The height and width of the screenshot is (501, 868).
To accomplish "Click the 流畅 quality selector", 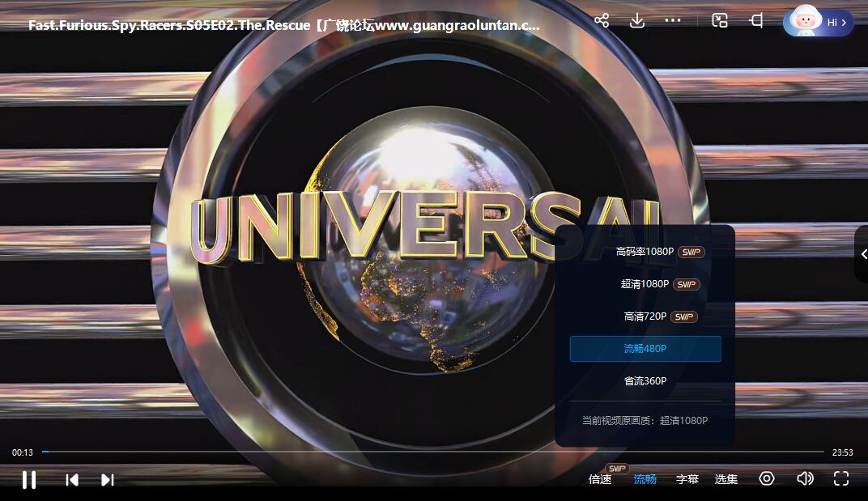I will pyautogui.click(x=645, y=479).
